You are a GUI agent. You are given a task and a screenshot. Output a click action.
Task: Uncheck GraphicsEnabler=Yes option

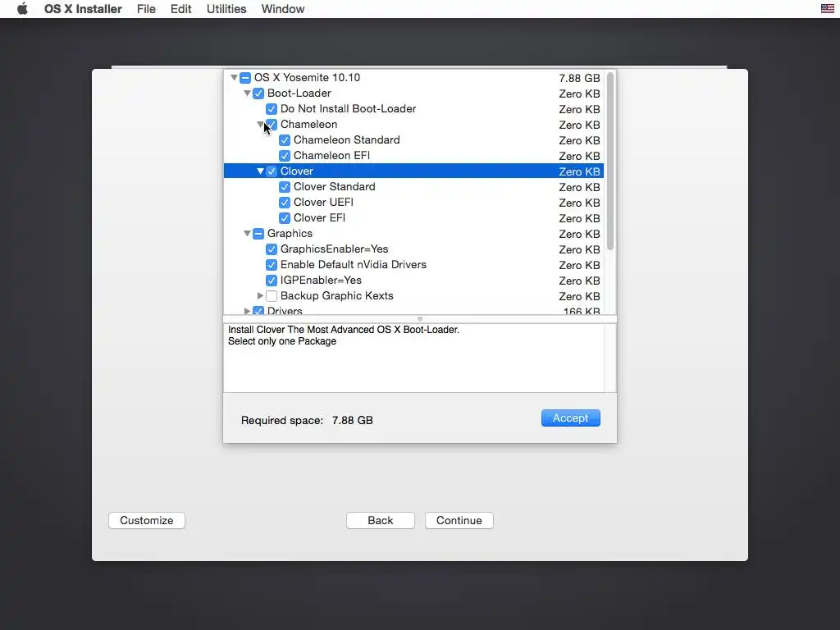pos(272,249)
